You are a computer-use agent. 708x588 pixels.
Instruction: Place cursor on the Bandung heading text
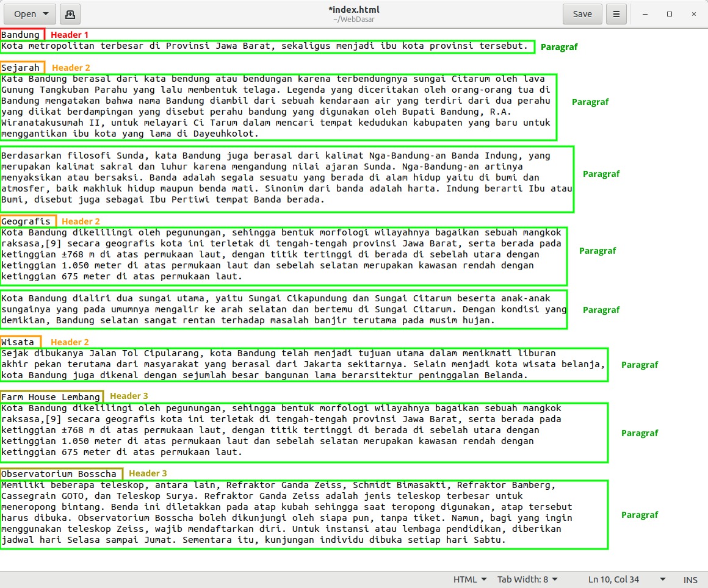coord(20,35)
